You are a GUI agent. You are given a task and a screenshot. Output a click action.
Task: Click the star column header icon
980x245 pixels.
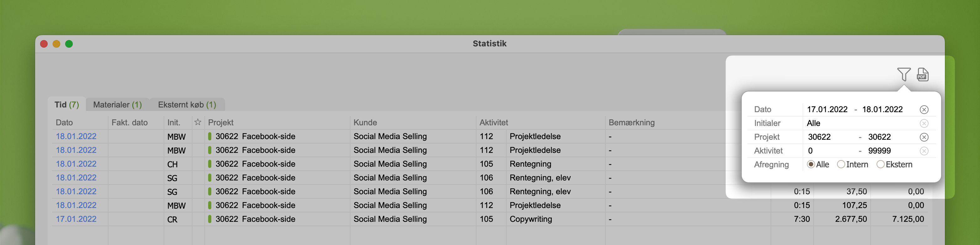(198, 122)
